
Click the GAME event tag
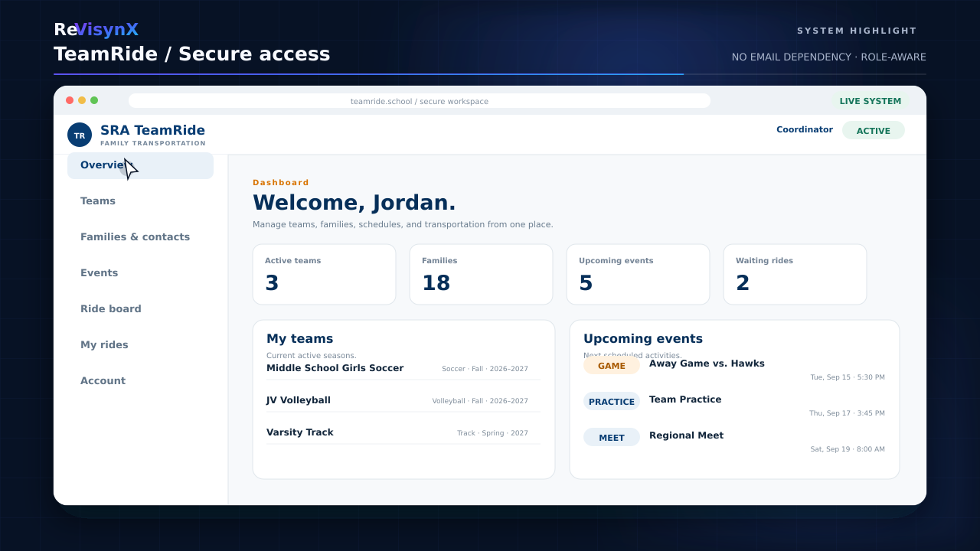612,366
